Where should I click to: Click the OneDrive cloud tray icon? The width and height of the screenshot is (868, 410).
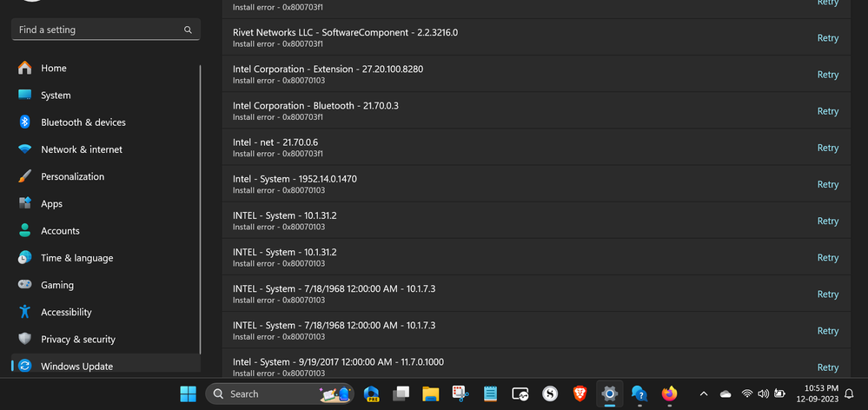pos(726,394)
